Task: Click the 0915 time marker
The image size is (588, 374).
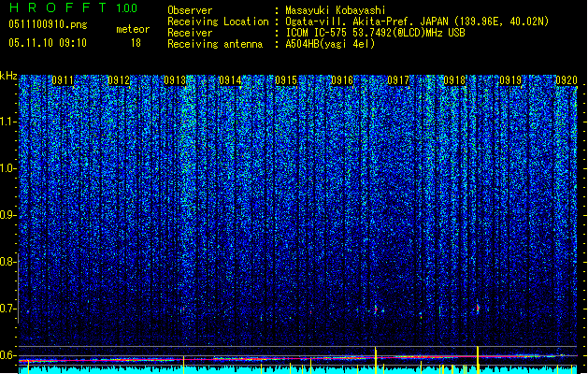Action: pyautogui.click(x=286, y=80)
